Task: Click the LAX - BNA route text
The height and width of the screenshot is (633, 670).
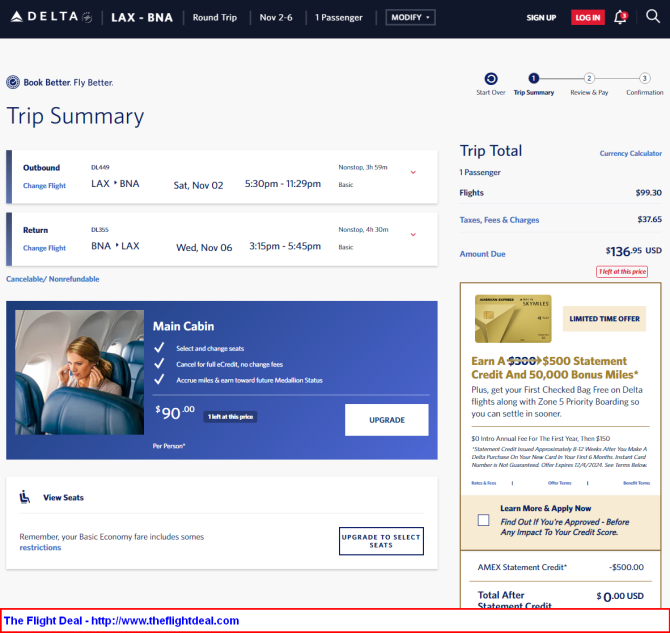Action: (142, 18)
